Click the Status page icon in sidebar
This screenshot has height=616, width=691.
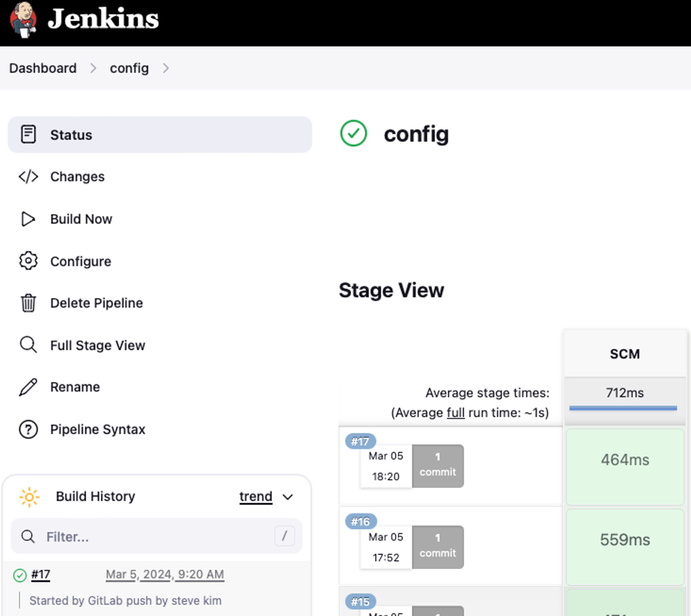(x=28, y=134)
